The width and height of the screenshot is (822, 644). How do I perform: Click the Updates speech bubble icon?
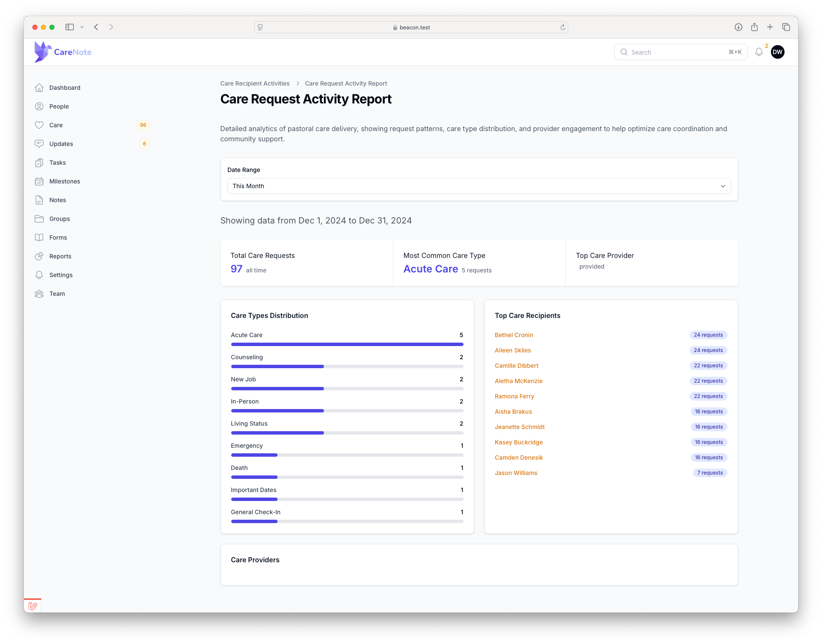pos(39,144)
